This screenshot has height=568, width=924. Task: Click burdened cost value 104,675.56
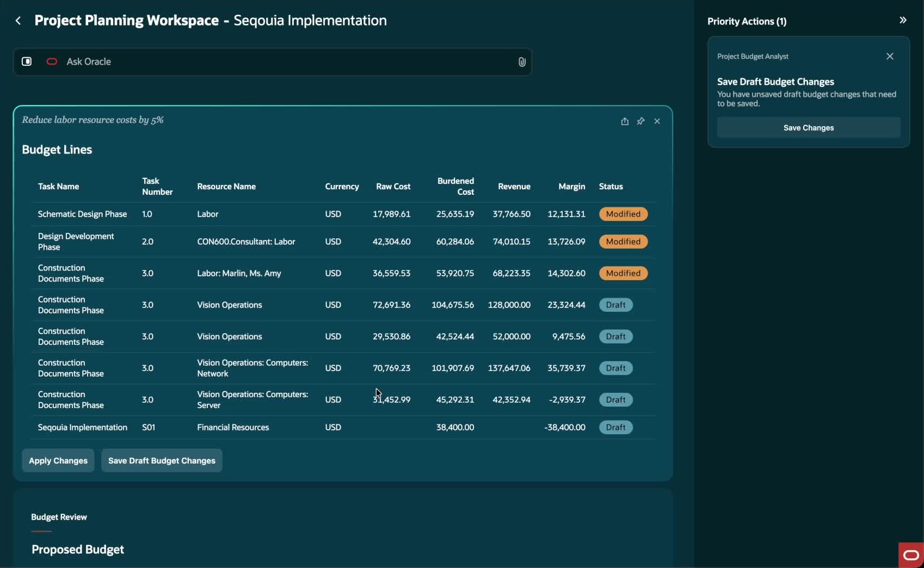[x=453, y=305]
